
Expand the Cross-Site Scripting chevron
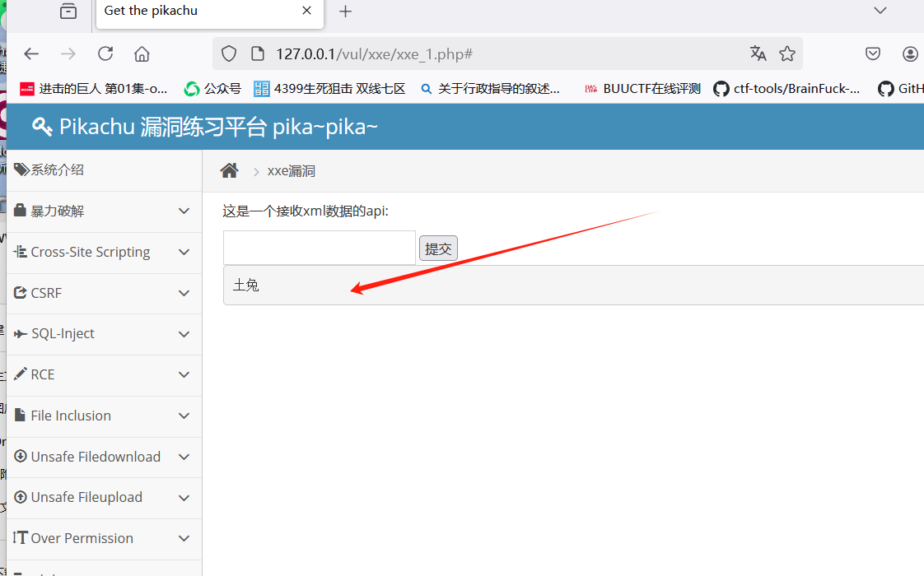(184, 252)
